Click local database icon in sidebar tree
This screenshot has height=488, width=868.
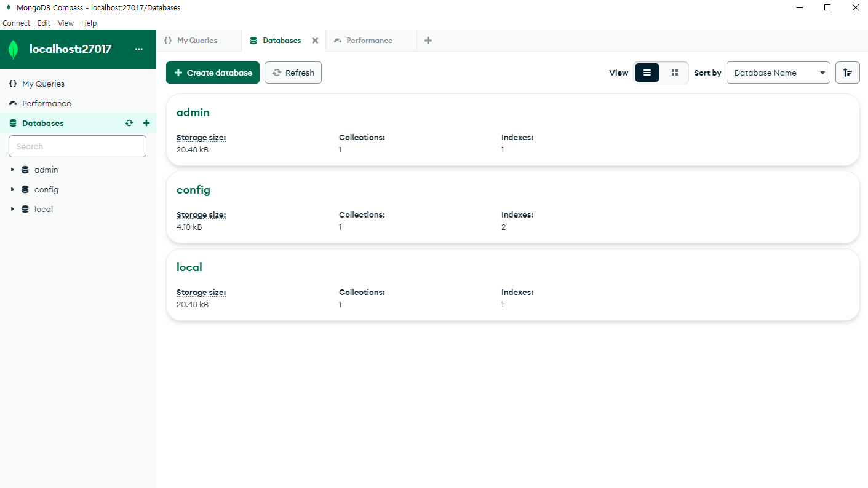[25, 209]
